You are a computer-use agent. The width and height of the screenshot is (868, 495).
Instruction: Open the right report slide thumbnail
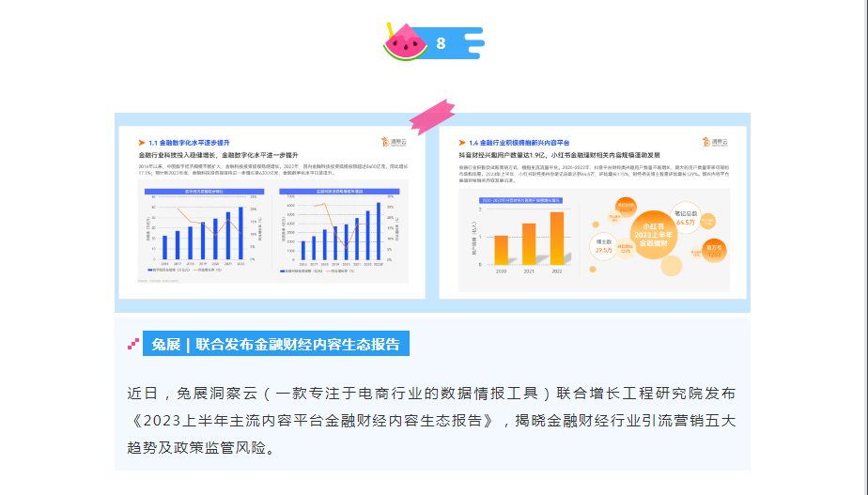593,212
